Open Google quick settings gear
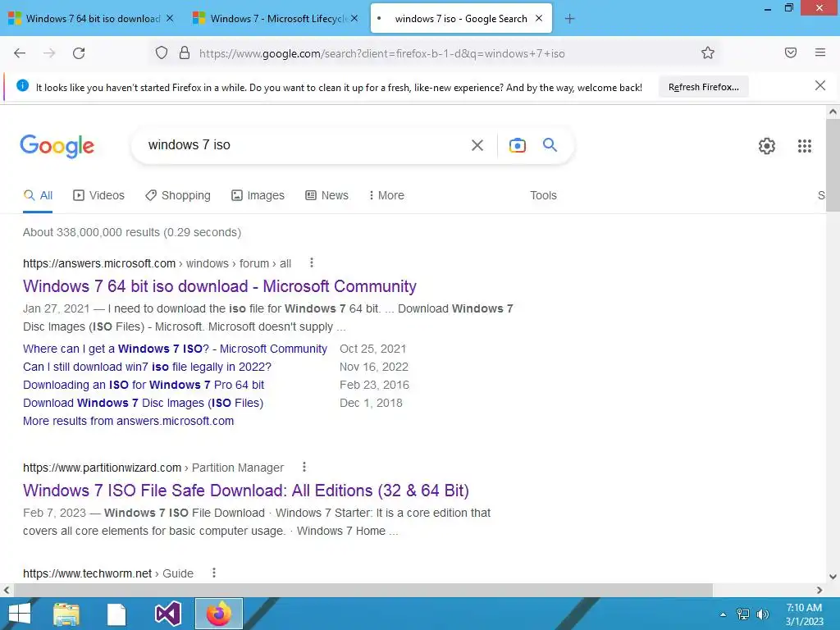Image resolution: width=840 pixels, height=630 pixels. click(x=767, y=146)
